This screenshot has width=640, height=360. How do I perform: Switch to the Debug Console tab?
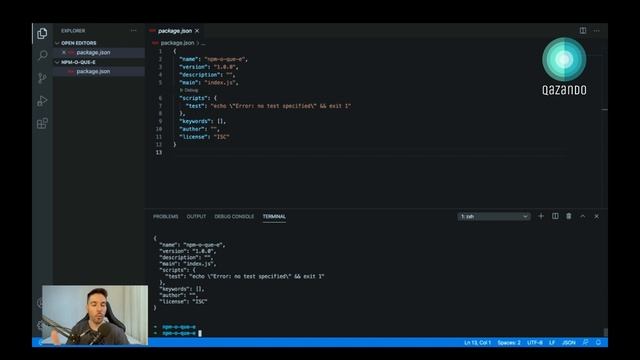(234, 217)
